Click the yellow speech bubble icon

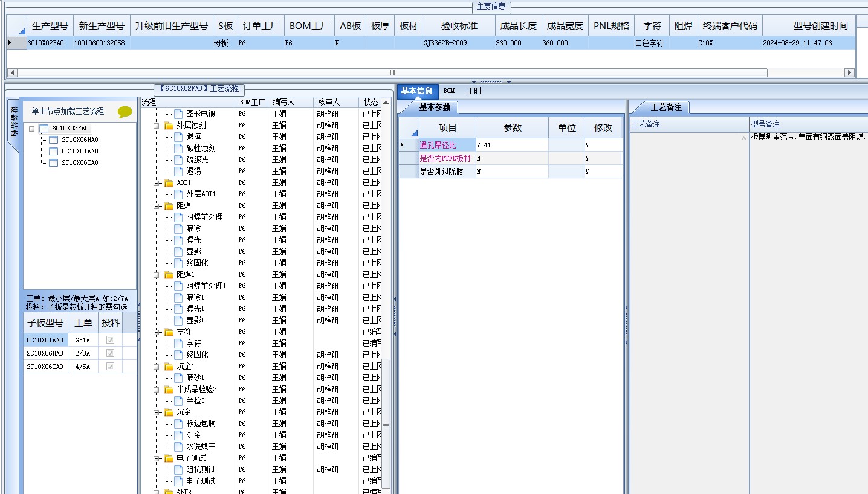point(125,112)
